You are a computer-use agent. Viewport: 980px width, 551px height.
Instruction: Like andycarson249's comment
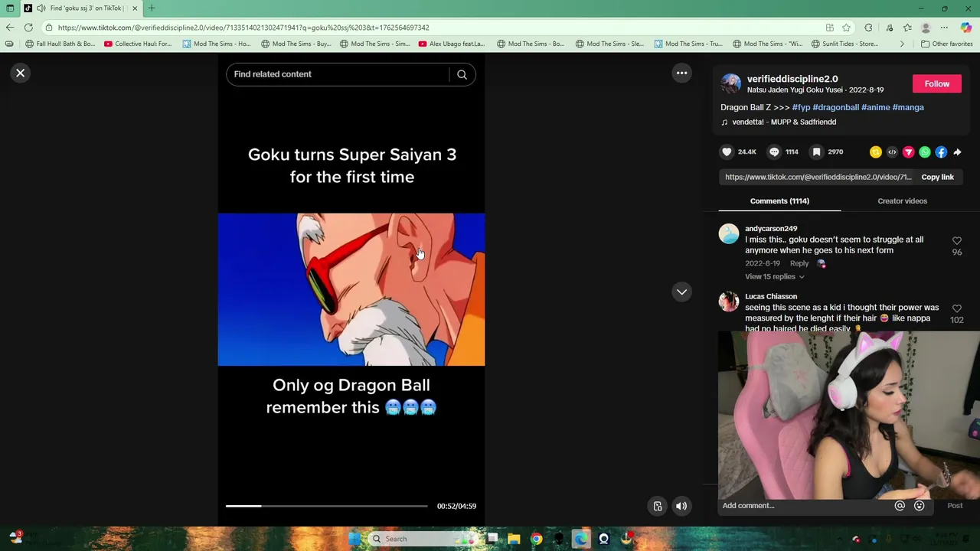957,241
